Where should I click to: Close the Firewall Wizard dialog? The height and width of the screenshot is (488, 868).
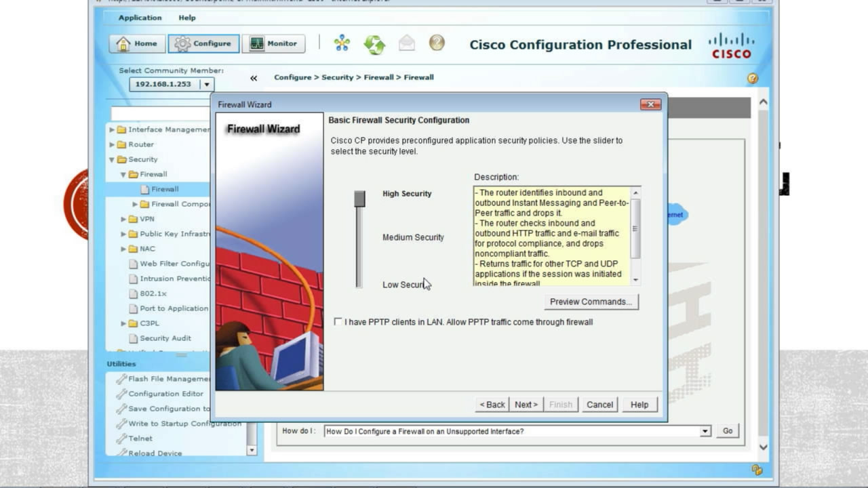tap(650, 104)
